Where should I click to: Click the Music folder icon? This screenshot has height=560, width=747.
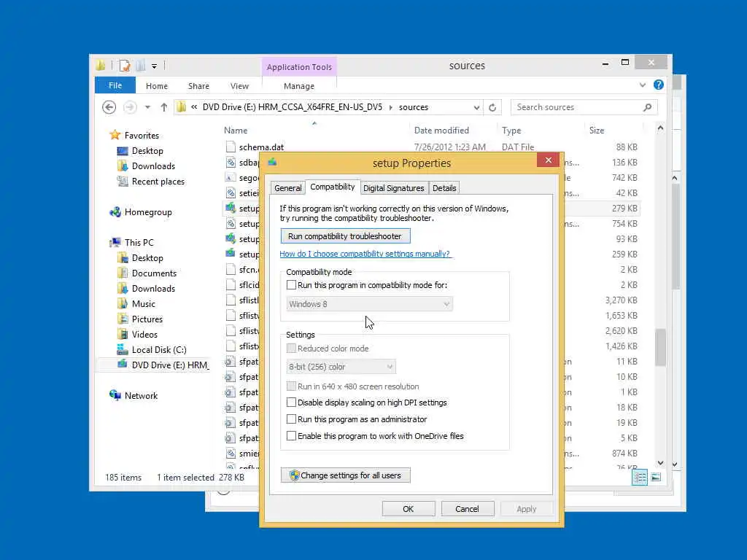[x=123, y=304]
